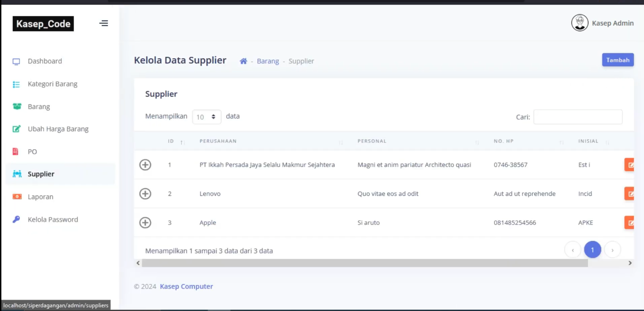This screenshot has height=311, width=644.
Task: Expand row details for Apple
Action: [x=145, y=223]
